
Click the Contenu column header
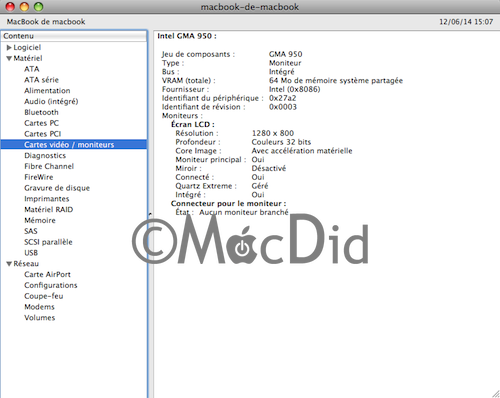coord(74,36)
